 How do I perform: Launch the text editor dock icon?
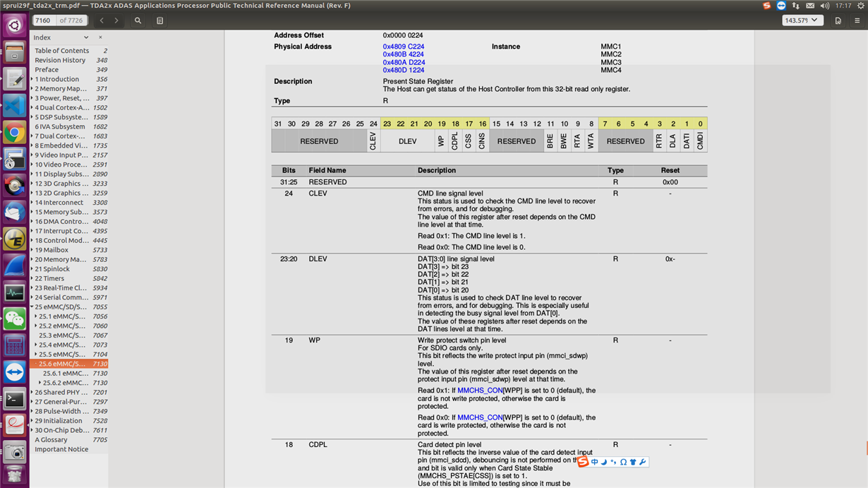[14, 79]
